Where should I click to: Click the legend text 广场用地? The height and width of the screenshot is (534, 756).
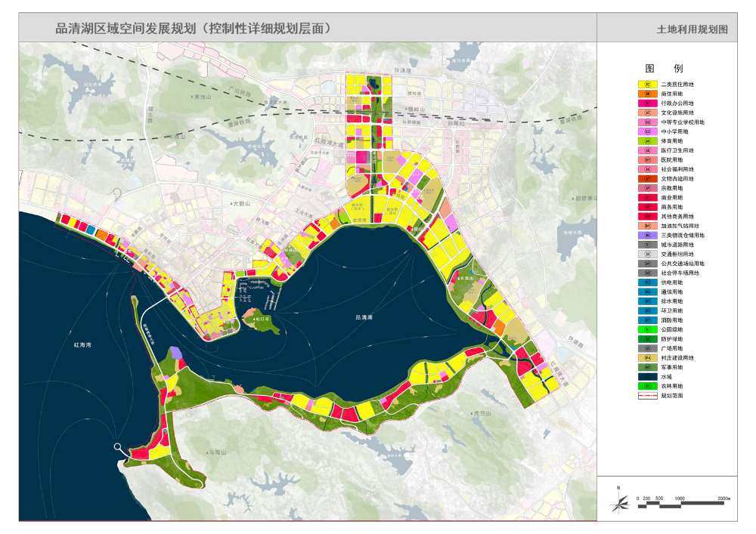point(672,349)
